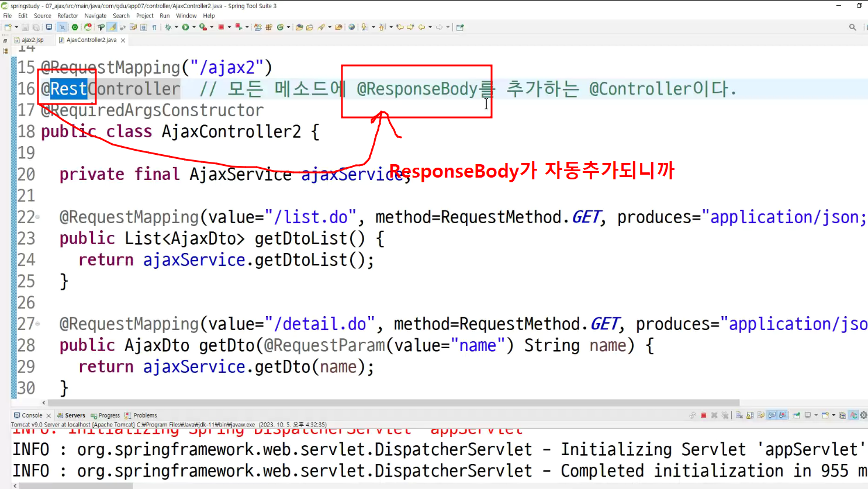Click the Search magnifier at toolbar right
This screenshot has height=489, width=868.
852,27
